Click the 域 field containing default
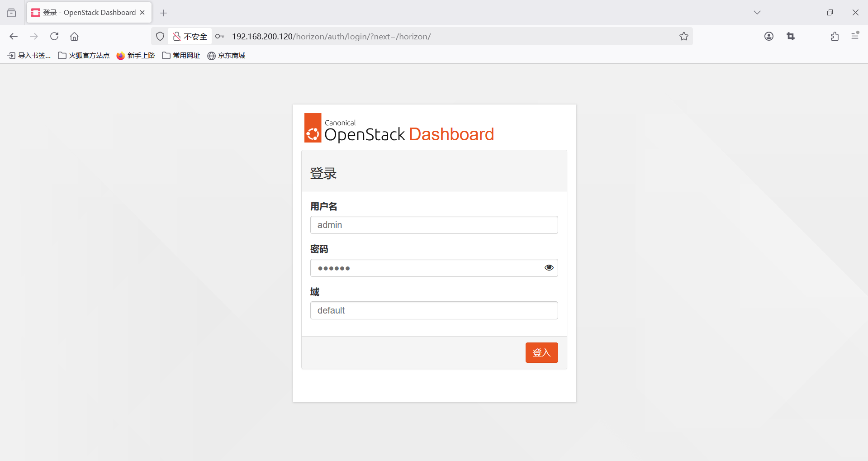Image resolution: width=868 pixels, height=461 pixels. point(434,310)
